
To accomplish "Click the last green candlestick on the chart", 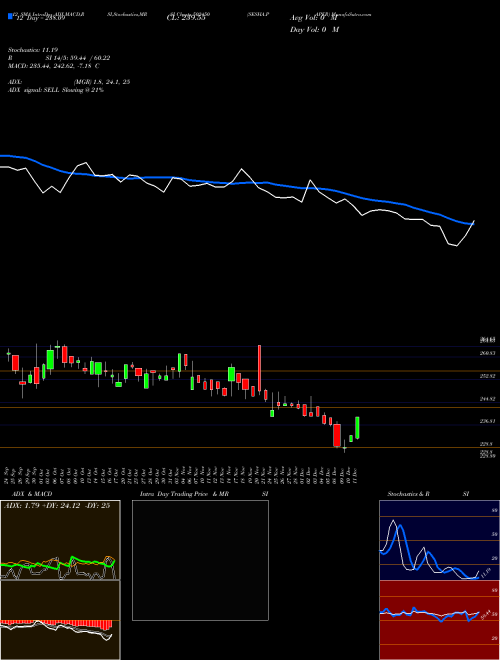I will click(x=357, y=428).
